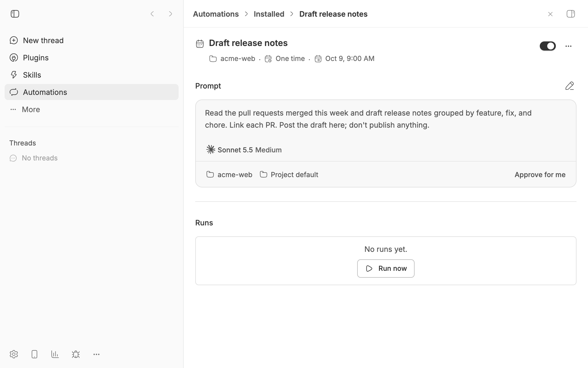
Task: Open the Approve for me permission option
Action: [x=540, y=175]
